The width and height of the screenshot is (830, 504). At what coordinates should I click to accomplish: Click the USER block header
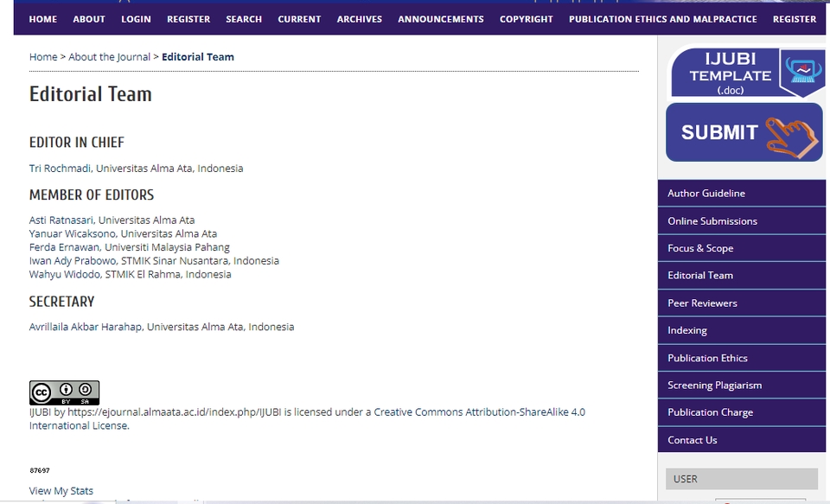[x=742, y=479]
